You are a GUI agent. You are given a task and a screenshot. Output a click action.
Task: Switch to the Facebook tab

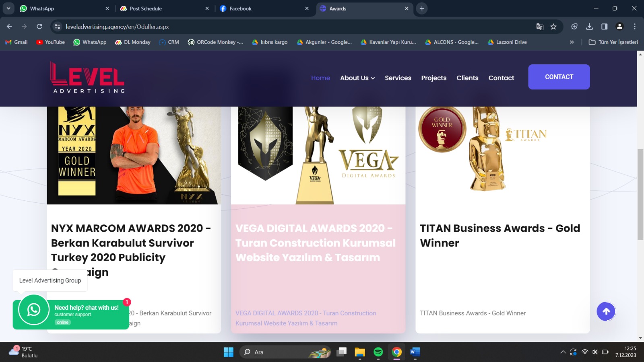[x=264, y=8]
